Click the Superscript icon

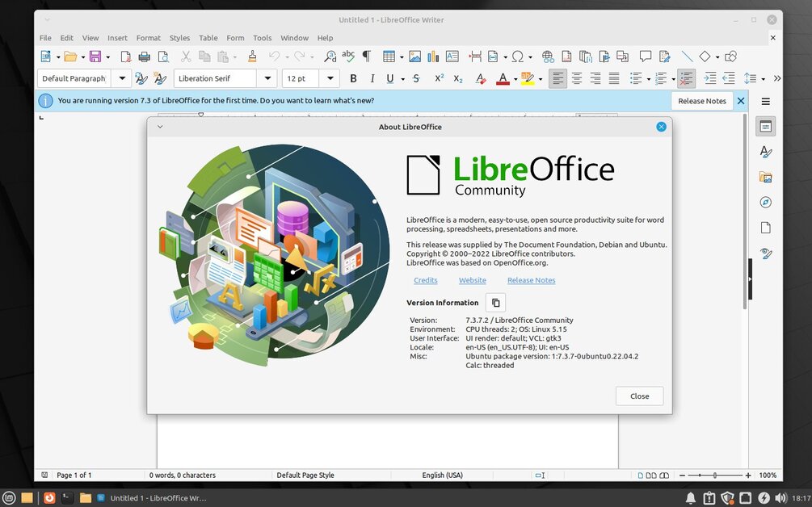point(440,78)
